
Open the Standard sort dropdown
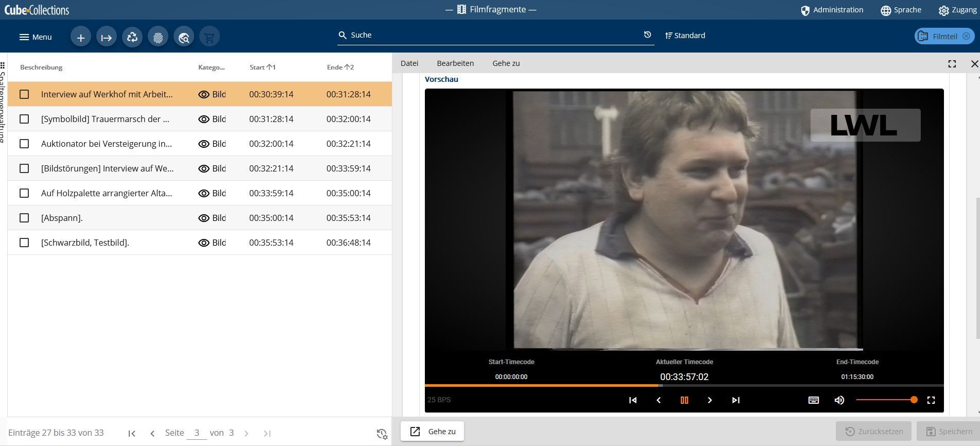[x=685, y=36]
